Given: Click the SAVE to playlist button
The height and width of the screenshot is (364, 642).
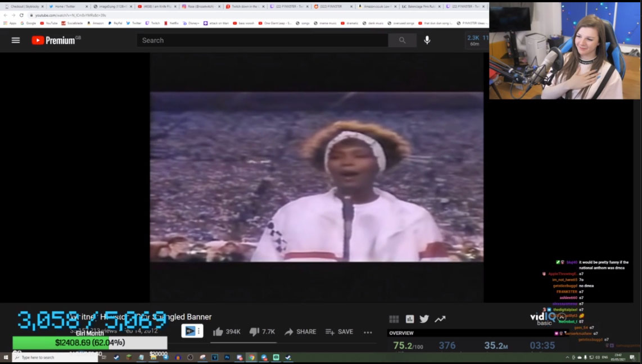Looking at the screenshot, I should coord(340,331).
